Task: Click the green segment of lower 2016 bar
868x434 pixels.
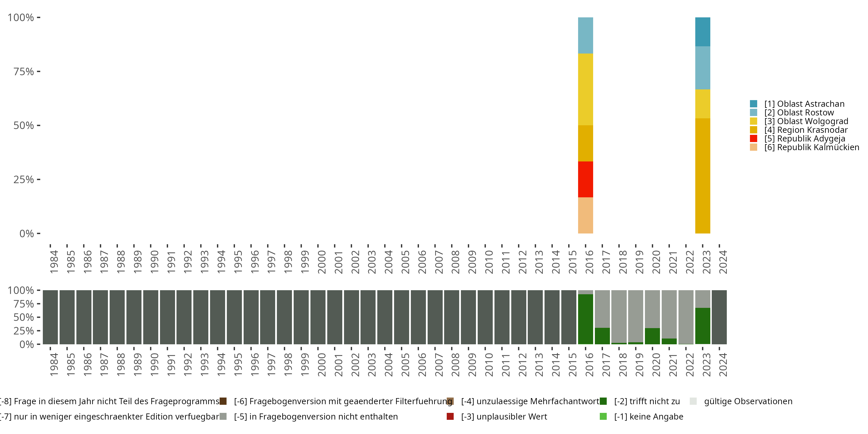Action: (585, 319)
